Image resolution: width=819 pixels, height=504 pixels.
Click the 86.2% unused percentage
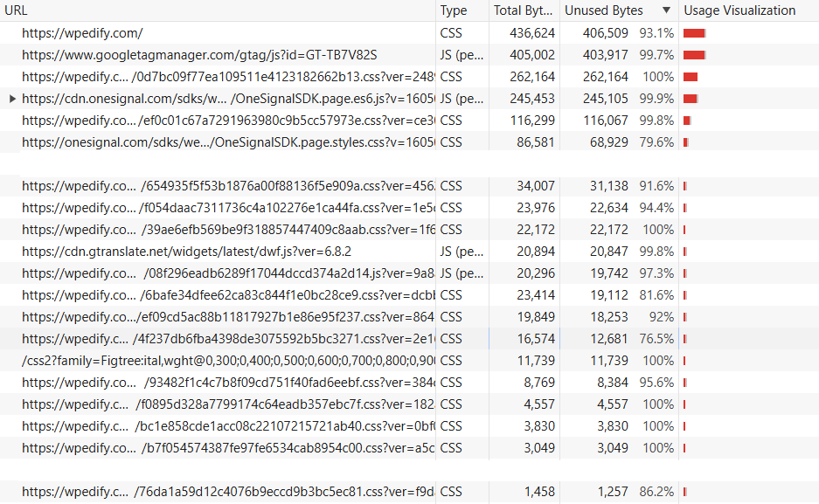pos(656,493)
